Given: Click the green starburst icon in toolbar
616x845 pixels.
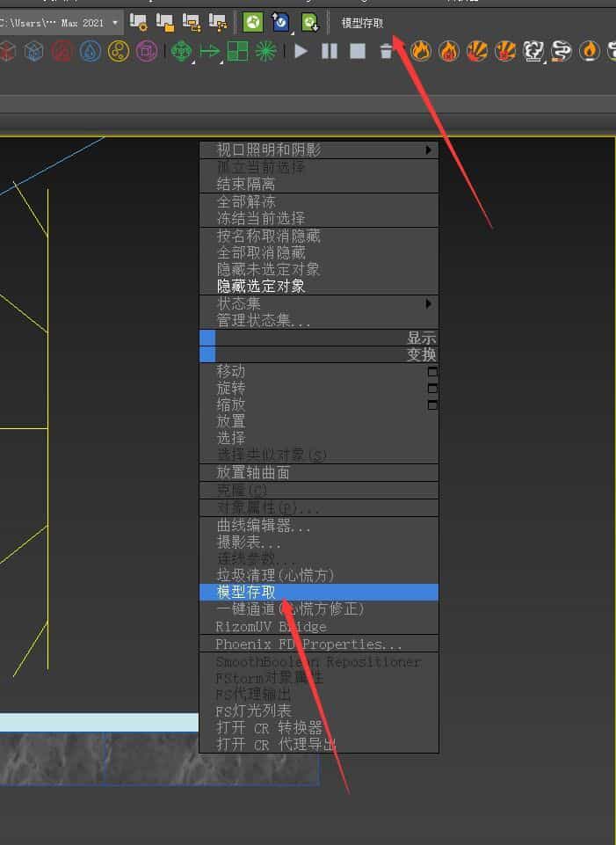Looking at the screenshot, I should (265, 52).
